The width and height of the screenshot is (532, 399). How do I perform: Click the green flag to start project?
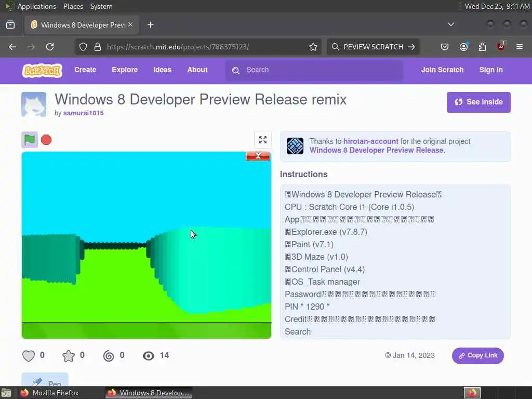pos(30,139)
